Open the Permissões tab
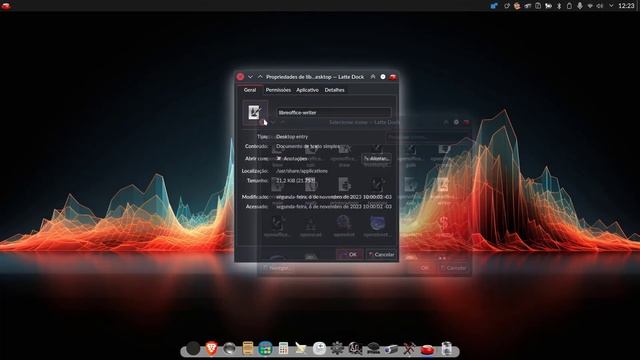Image resolution: width=640 pixels, height=360 pixels. coord(278,90)
